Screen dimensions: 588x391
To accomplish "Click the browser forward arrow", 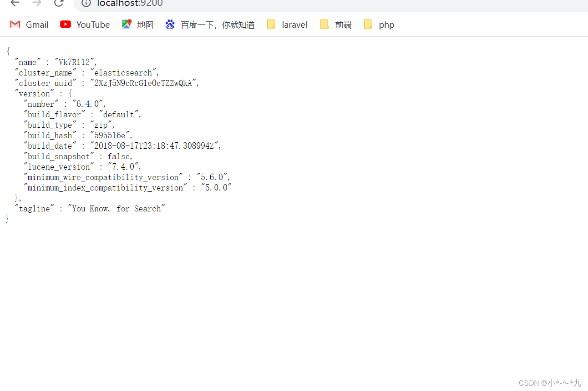I will click(x=37, y=3).
